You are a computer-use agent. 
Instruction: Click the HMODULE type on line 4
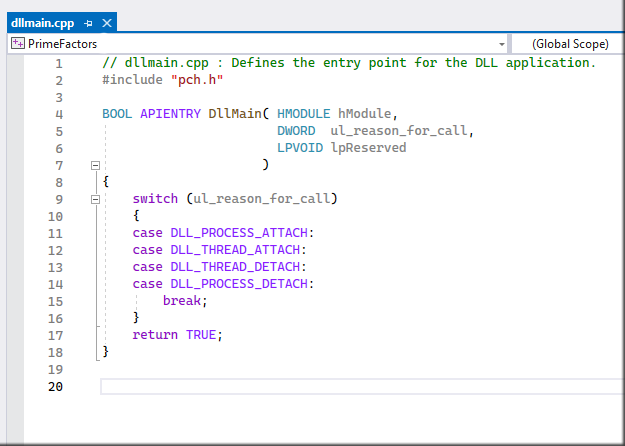point(303,114)
